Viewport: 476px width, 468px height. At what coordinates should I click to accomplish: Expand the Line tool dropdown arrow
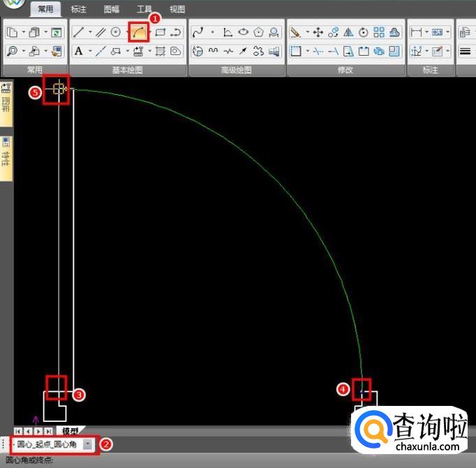tap(89, 32)
